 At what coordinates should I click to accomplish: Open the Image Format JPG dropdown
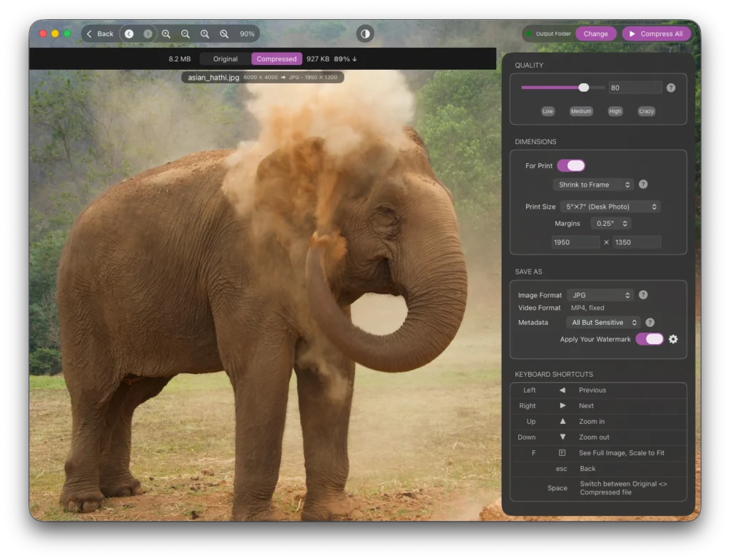[600, 295]
